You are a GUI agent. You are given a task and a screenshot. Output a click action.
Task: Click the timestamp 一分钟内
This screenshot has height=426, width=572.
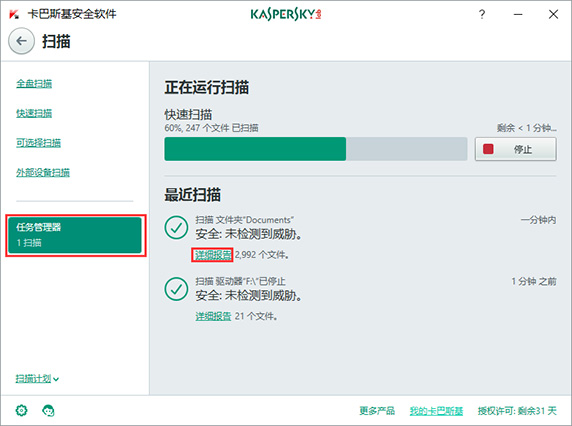(x=538, y=220)
